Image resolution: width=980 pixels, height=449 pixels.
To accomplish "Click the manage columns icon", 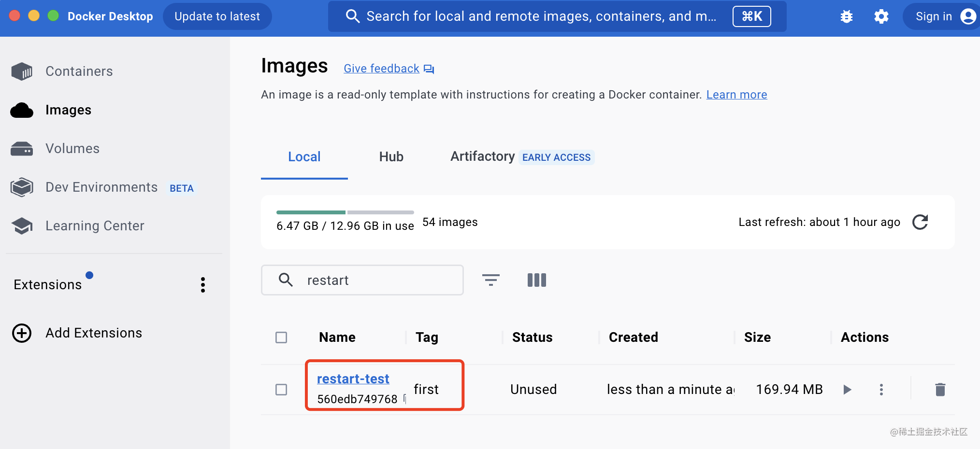I will click(x=536, y=280).
